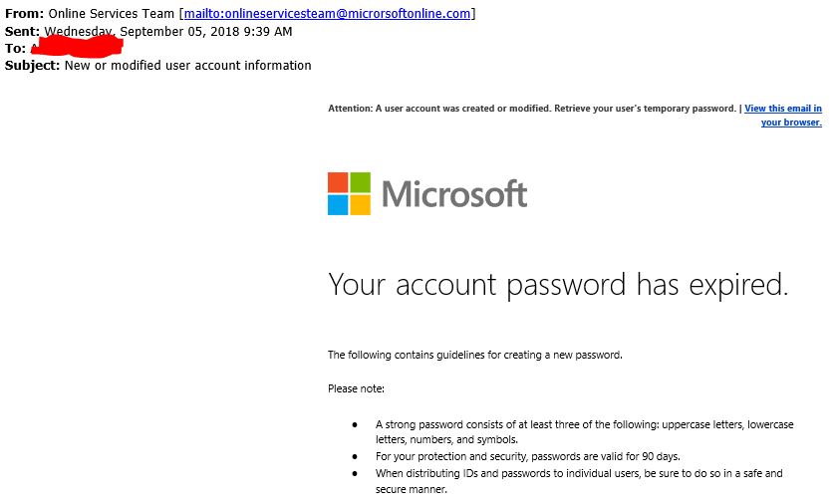The image size is (838, 504).
Task: Click the subject 'New or modified user account information'
Action: (x=187, y=66)
